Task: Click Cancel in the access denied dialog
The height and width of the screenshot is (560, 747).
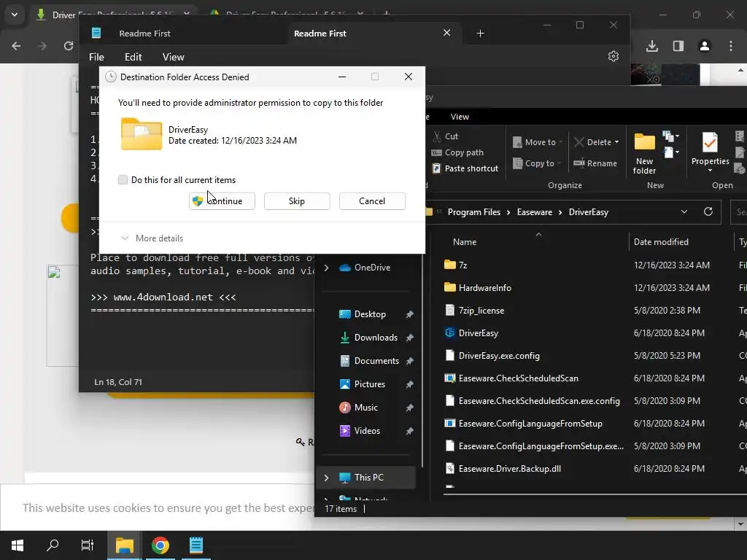Action: 372,201
